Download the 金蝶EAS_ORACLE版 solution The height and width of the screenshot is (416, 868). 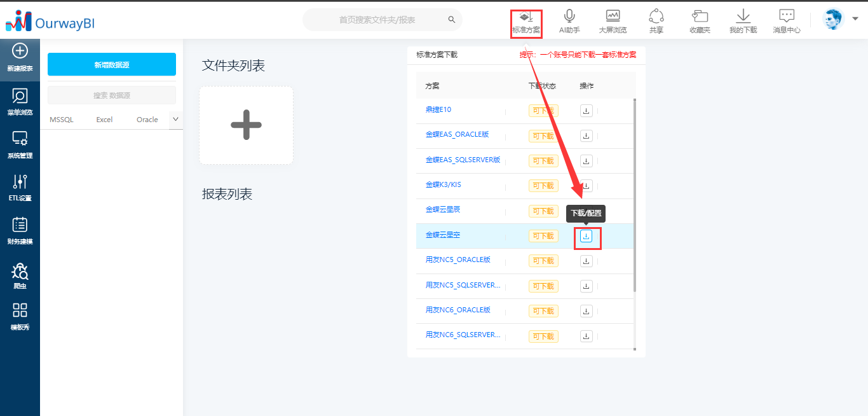(x=586, y=135)
